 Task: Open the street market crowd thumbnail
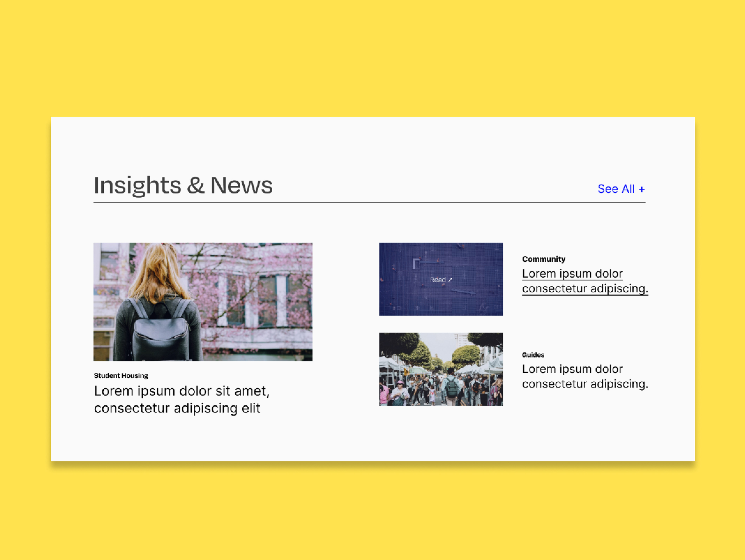pos(441,369)
